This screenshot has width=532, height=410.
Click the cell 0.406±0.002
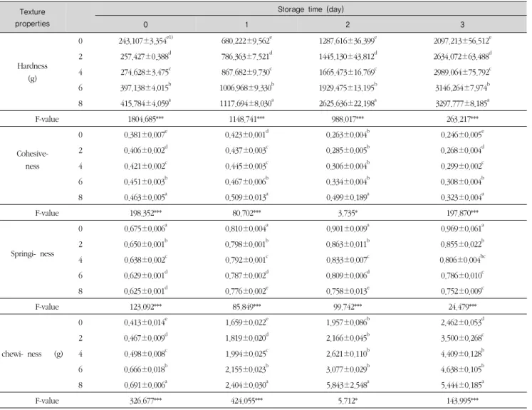(x=145, y=150)
